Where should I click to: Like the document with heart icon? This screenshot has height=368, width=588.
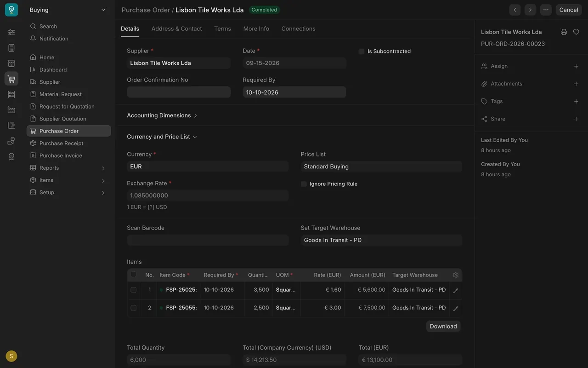(x=576, y=32)
